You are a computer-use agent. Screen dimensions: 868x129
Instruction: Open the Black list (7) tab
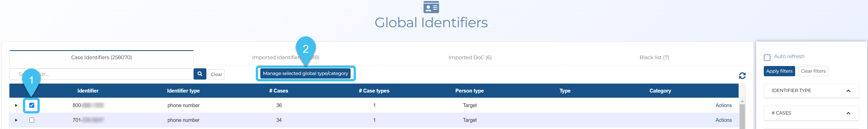[654, 58]
